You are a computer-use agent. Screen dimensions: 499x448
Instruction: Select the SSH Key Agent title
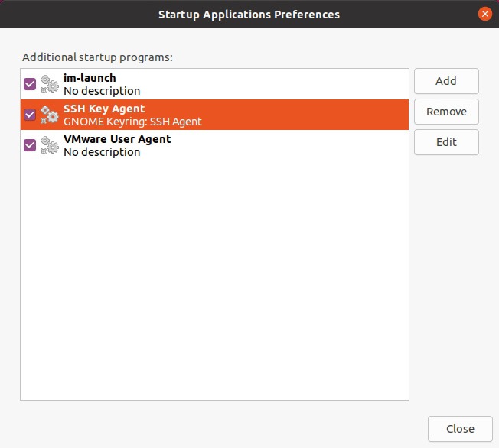click(104, 109)
